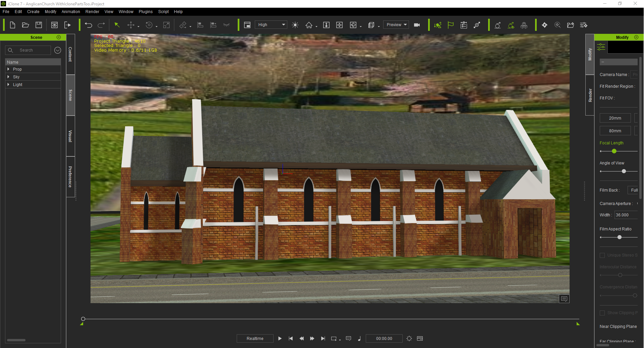
Task: Select the 20mm lens preset button
Action: (x=615, y=118)
